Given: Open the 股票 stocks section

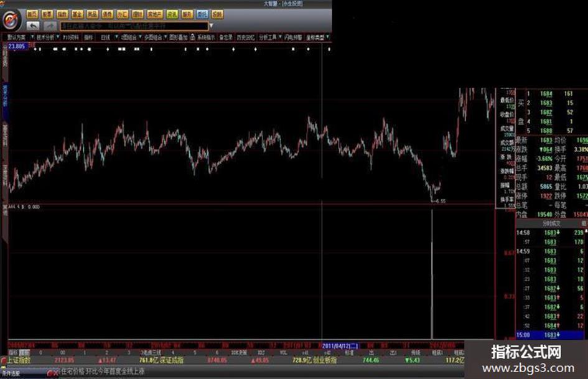Looking at the screenshot, I should tap(47, 14).
